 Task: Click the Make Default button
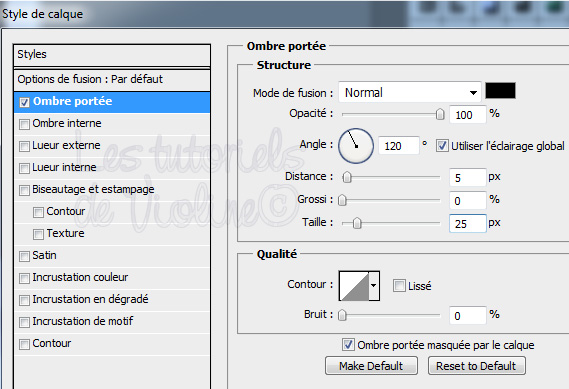371,366
